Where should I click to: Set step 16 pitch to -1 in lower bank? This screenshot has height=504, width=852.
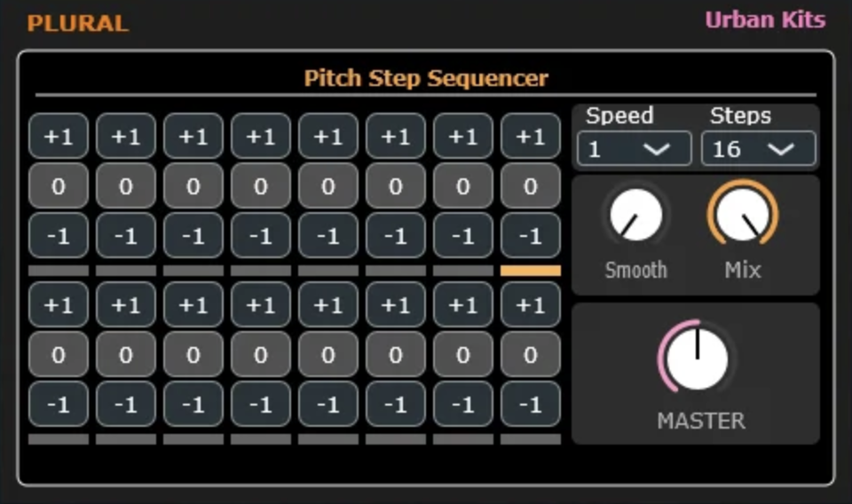[531, 405]
